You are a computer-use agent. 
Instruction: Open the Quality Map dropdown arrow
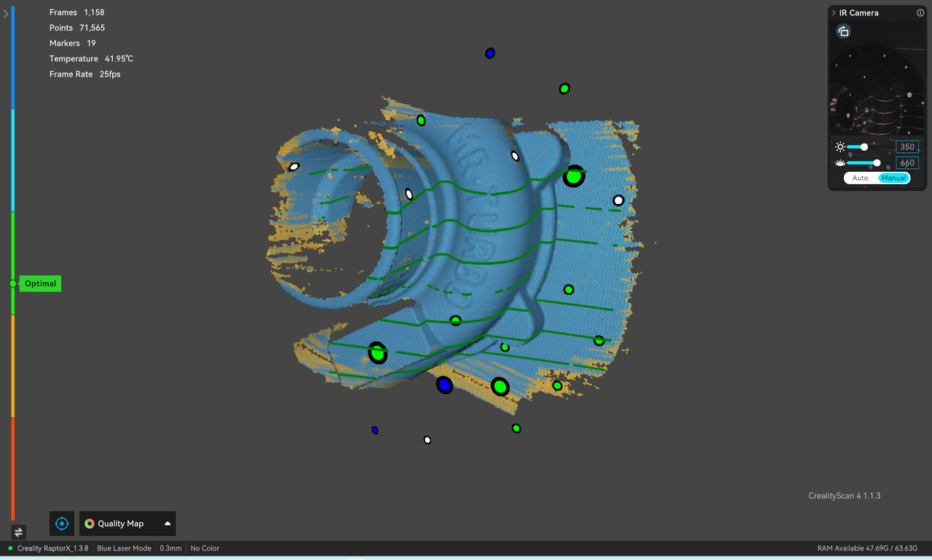(167, 524)
